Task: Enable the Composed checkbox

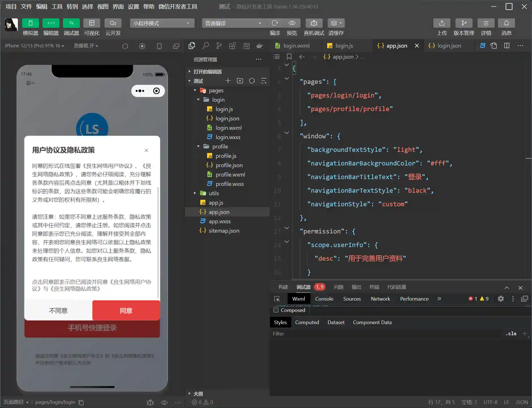Action: pyautogui.click(x=276, y=310)
